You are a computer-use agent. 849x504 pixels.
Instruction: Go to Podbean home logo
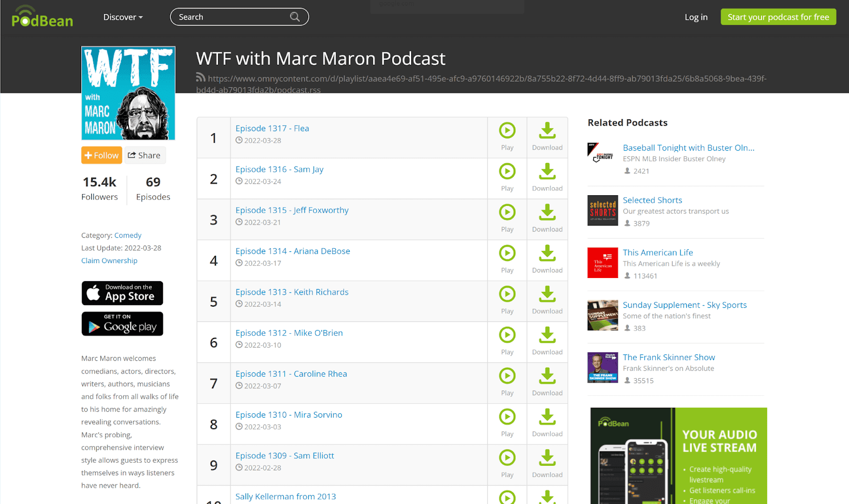click(42, 17)
